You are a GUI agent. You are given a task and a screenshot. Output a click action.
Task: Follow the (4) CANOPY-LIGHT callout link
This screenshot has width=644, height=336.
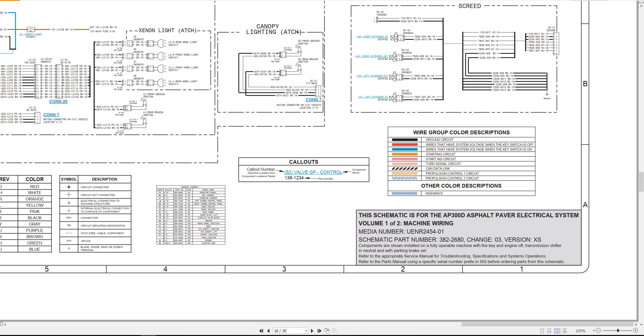point(30,34)
